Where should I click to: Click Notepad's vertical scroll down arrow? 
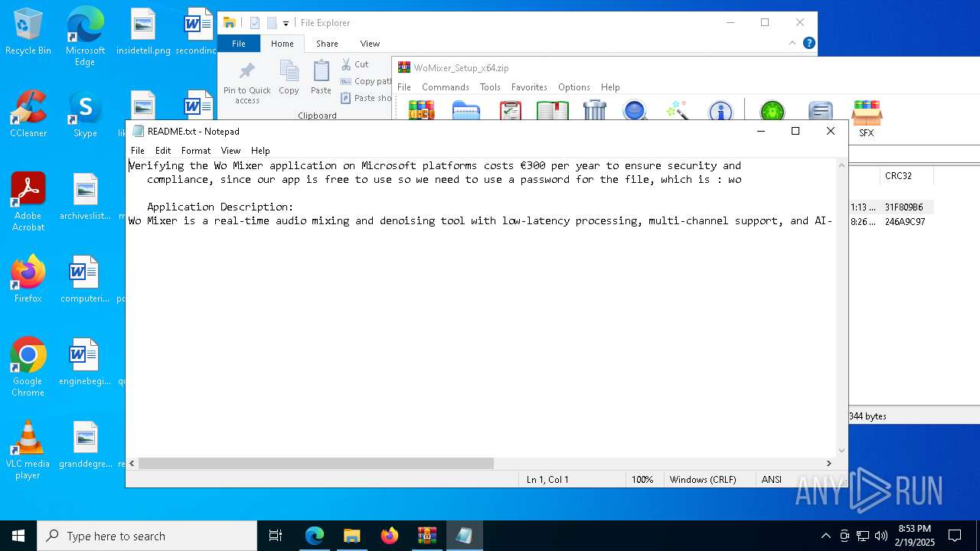pos(842,451)
